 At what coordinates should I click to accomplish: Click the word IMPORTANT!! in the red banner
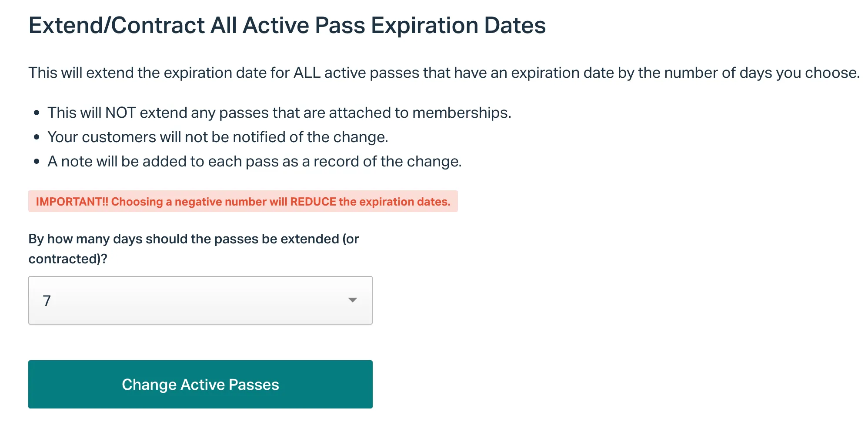click(x=72, y=202)
